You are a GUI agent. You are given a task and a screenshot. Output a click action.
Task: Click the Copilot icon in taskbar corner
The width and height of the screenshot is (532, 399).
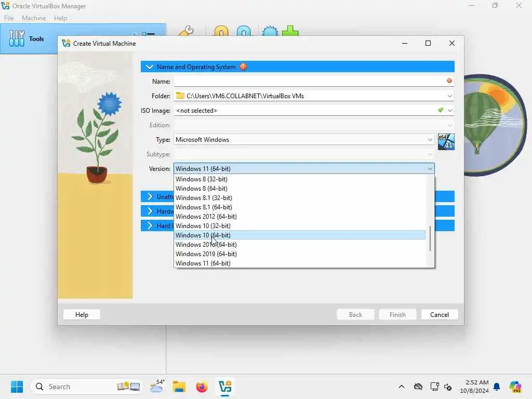pos(515,387)
